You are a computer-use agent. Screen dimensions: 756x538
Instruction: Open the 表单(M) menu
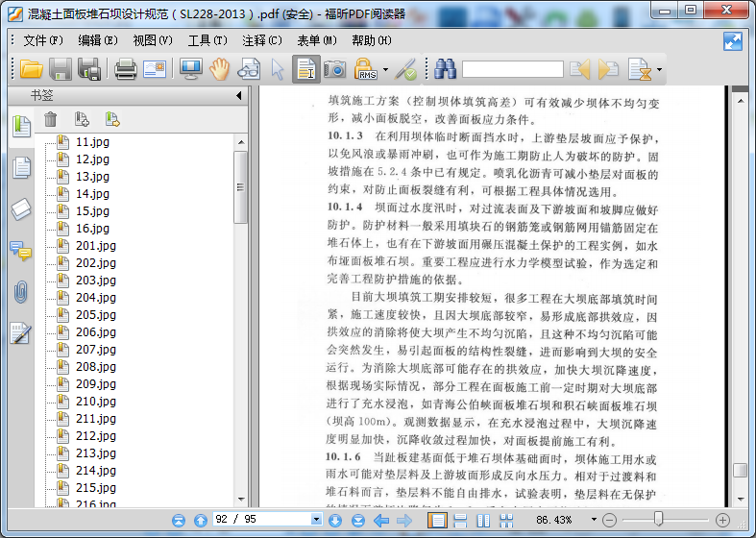tap(317, 40)
